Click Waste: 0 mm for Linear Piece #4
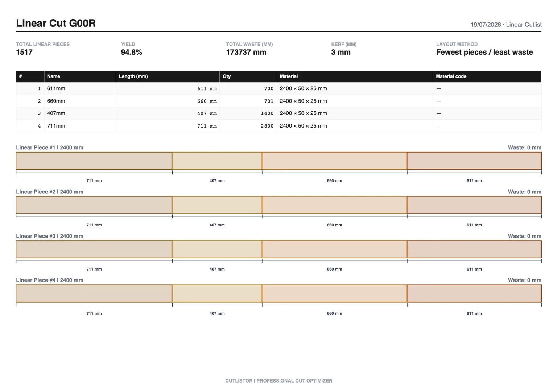Screen dimensions: 557x392 [524, 280]
